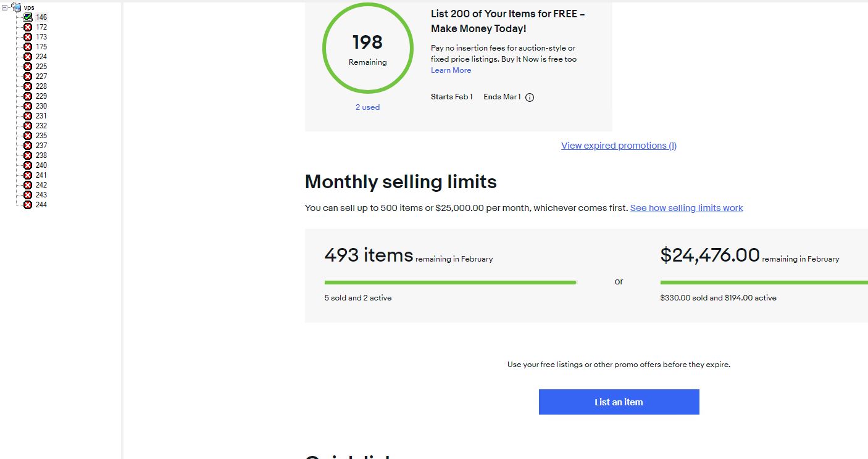Screen dimensions: 868x459
Task: Click the red X icon beside 175
Action: pyautogui.click(x=28, y=47)
